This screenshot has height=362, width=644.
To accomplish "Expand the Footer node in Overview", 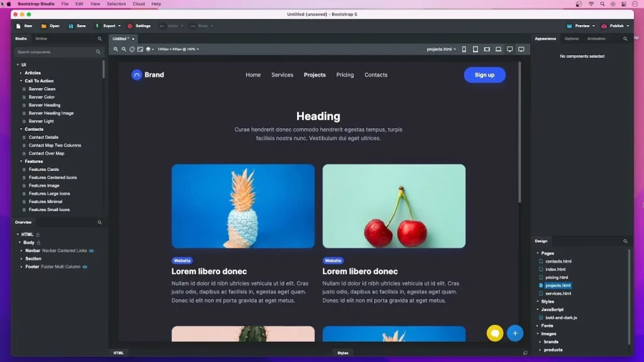I will [x=21, y=266].
